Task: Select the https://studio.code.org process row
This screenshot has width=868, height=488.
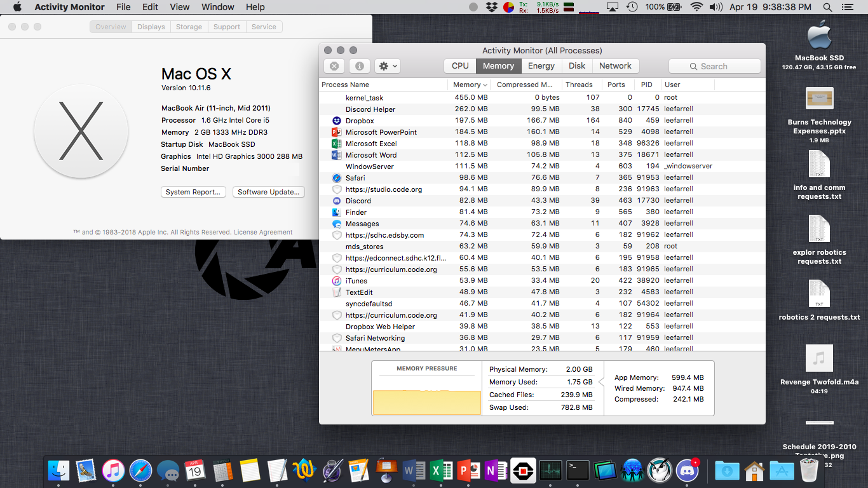Action: tap(542, 189)
